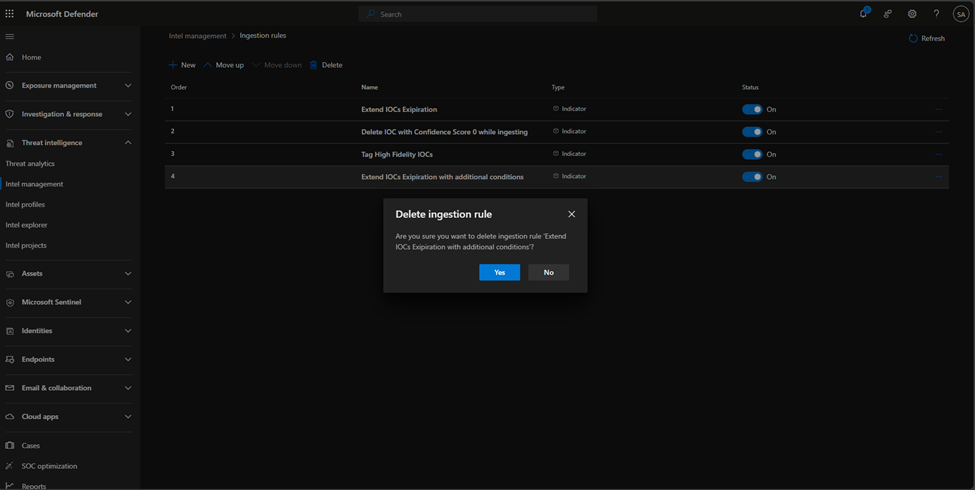
Task: Click the Email & collaboration envelope icon
Action: (x=9, y=388)
